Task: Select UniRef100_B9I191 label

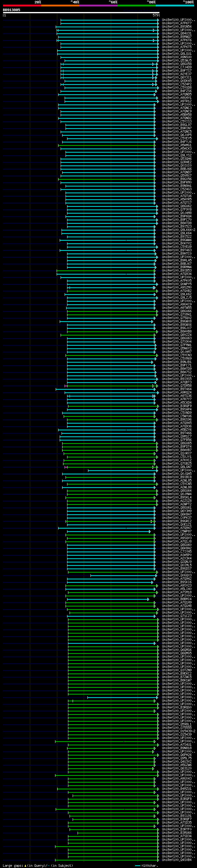Action: click(176, 816)
